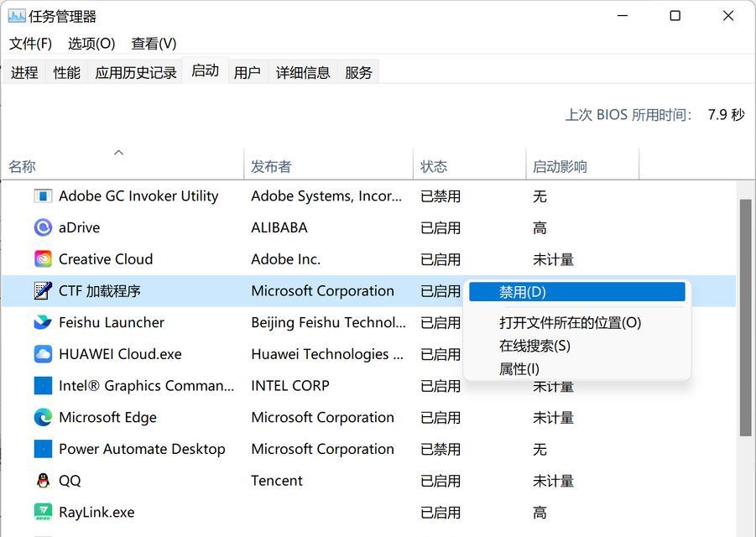Click 无 impact of Power Automate Desktop

(x=540, y=449)
